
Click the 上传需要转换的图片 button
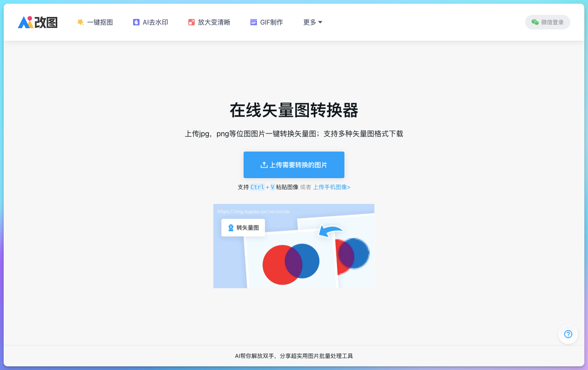(x=294, y=164)
